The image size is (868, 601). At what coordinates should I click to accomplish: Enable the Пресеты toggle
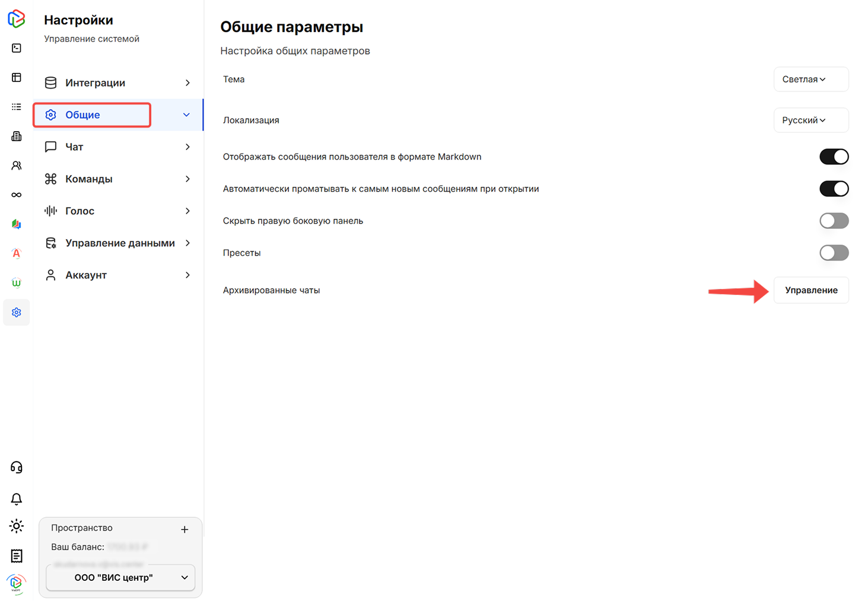834,252
